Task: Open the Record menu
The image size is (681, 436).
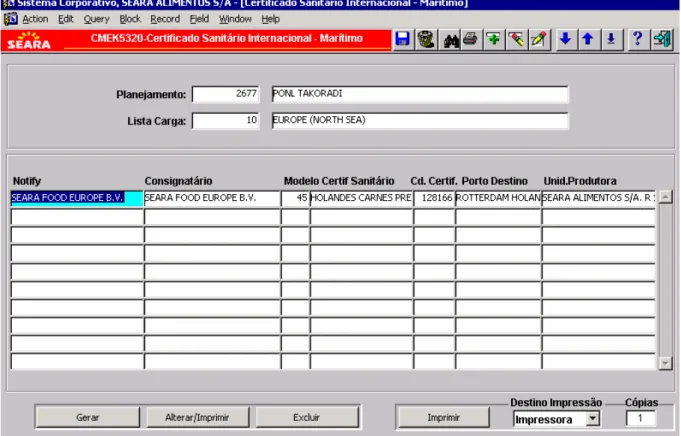Action: point(165,19)
